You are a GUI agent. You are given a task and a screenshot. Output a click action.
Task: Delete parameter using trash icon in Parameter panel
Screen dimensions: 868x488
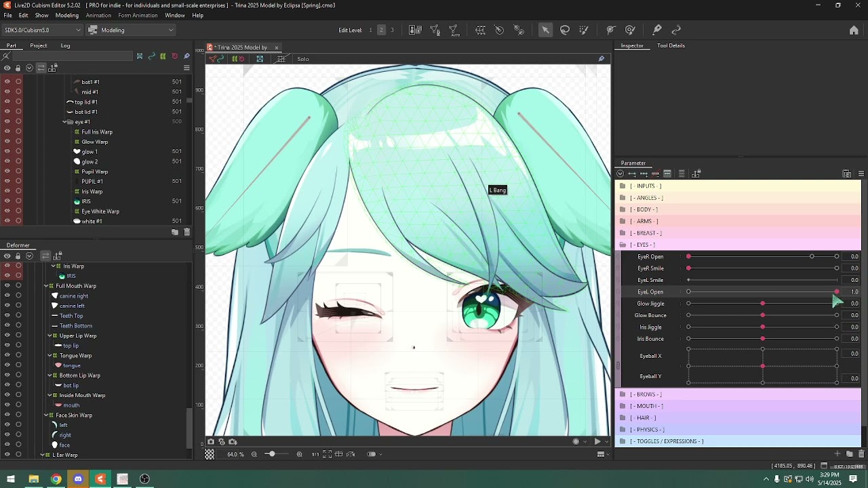[861, 453]
